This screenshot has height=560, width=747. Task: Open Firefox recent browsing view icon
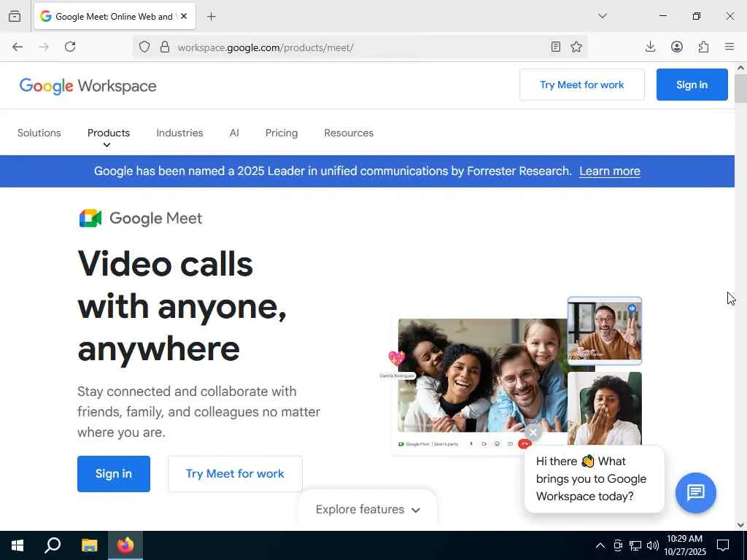point(15,16)
